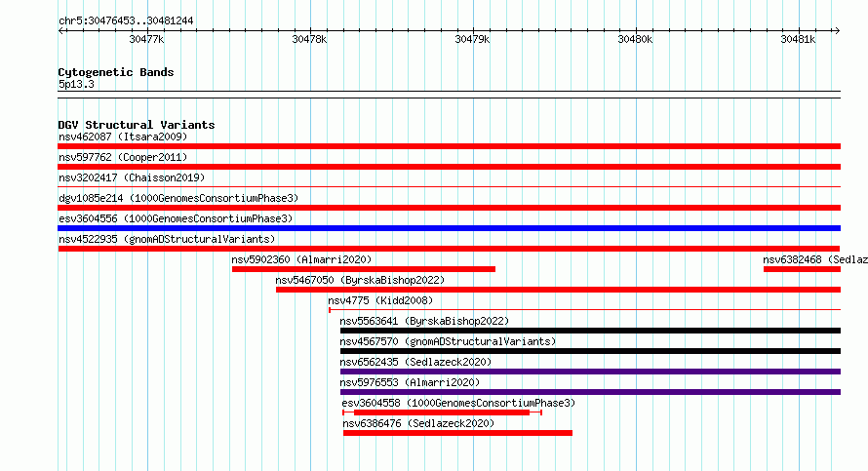
Task: Open variant label esv3604556
Action: tap(176, 218)
